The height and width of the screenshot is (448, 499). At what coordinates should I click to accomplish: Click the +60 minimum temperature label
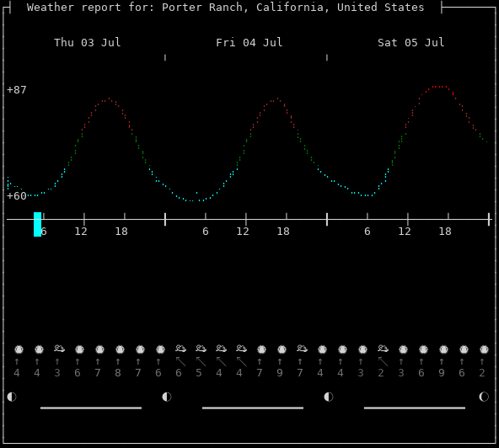17,196
